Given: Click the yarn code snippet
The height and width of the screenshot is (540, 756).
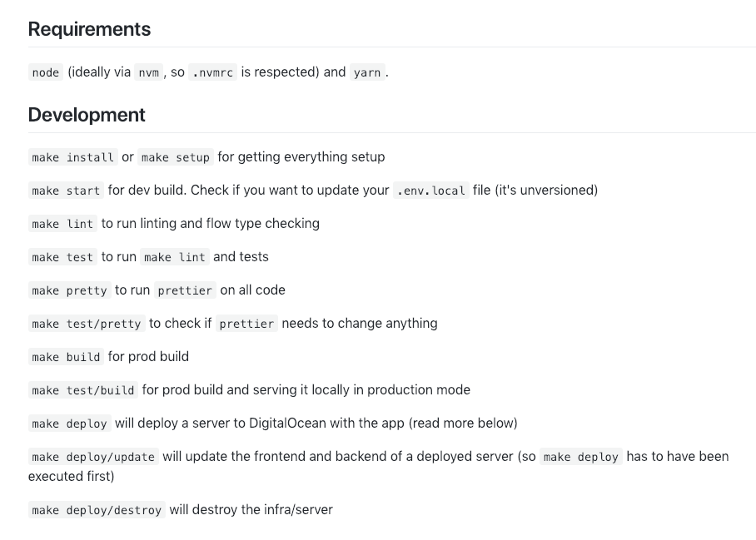Looking at the screenshot, I should [x=367, y=72].
